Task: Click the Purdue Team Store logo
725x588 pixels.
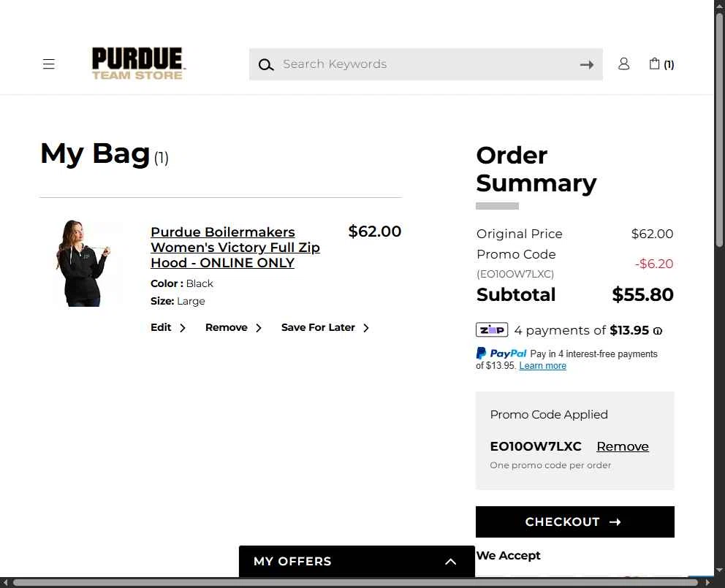Action: point(137,64)
